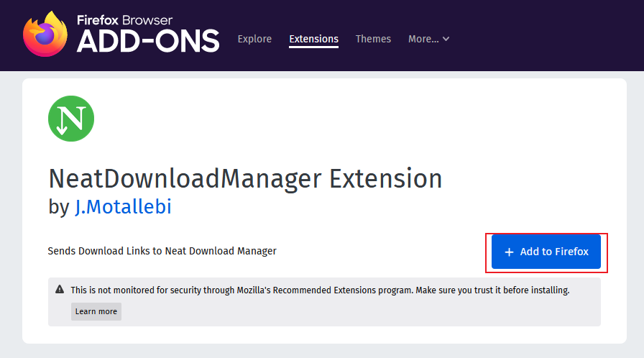
Task: Click the word "by" before the author name
Action: point(58,208)
